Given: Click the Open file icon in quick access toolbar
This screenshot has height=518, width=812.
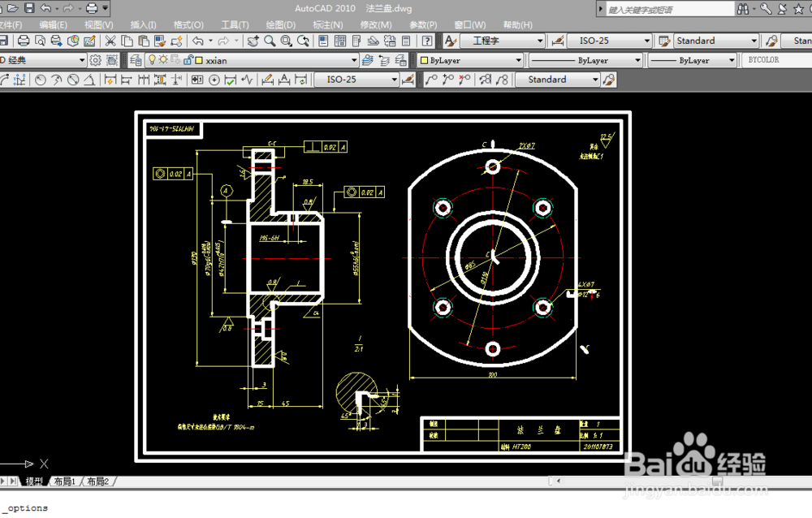Looking at the screenshot, I should (x=13, y=8).
